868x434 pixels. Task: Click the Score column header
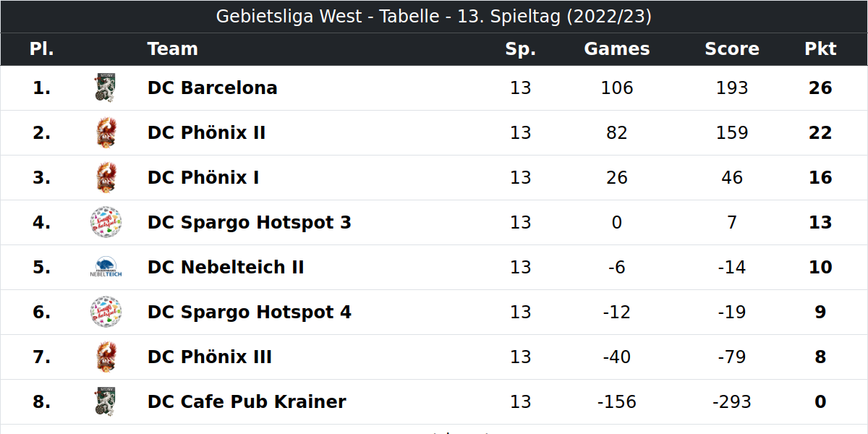[x=732, y=49]
